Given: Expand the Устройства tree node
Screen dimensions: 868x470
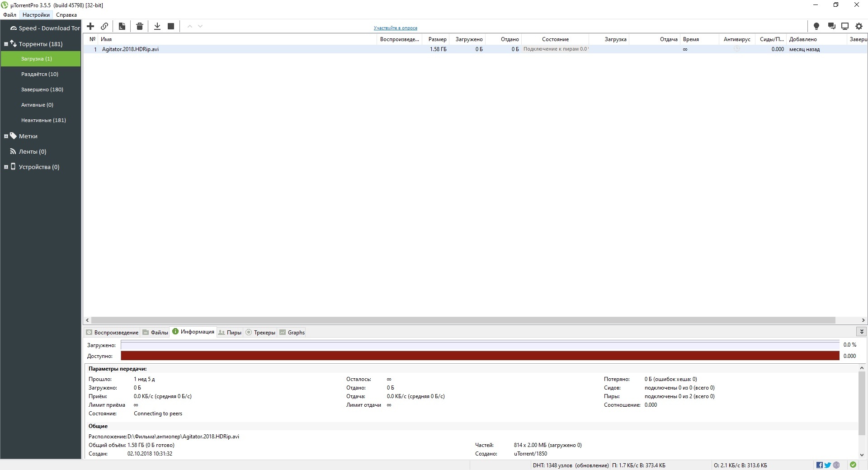Looking at the screenshot, I should [6, 167].
